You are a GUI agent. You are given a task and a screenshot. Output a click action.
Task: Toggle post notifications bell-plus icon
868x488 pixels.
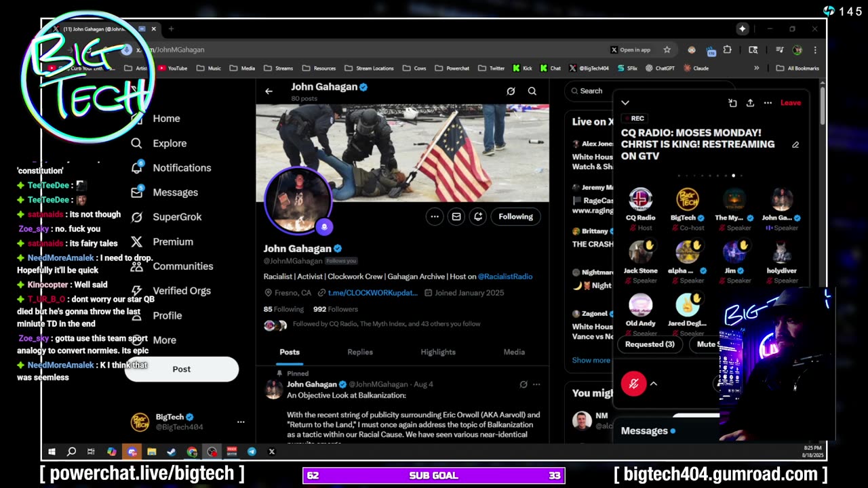coord(478,216)
